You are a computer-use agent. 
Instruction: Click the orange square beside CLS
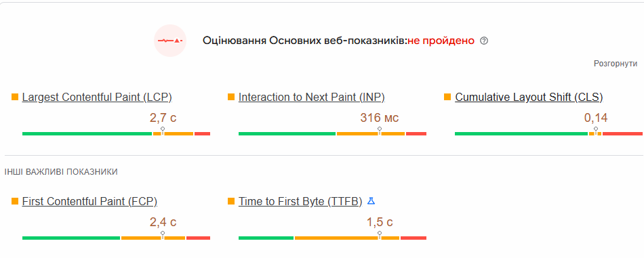click(x=447, y=97)
